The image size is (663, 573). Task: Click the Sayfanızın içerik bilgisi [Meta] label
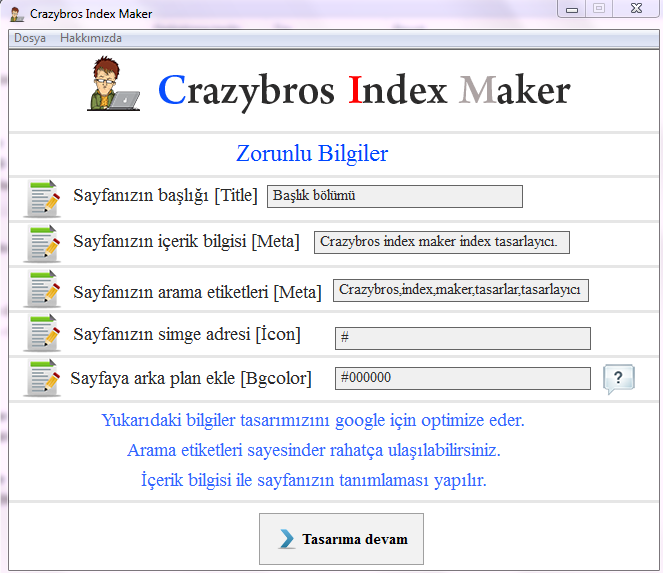(x=186, y=241)
